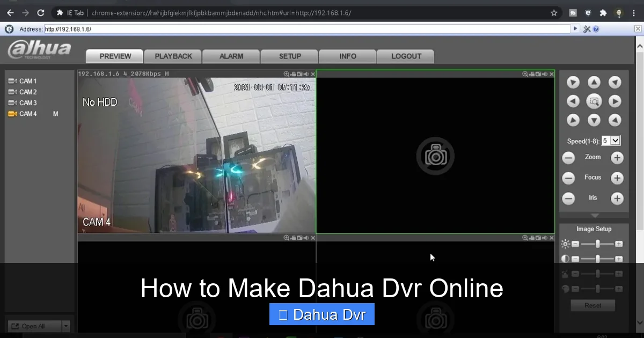Open the SETUP tab

[x=289, y=56]
